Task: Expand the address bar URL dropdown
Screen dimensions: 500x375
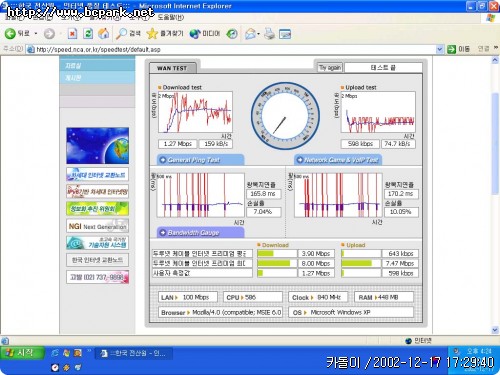Action: pos(440,49)
